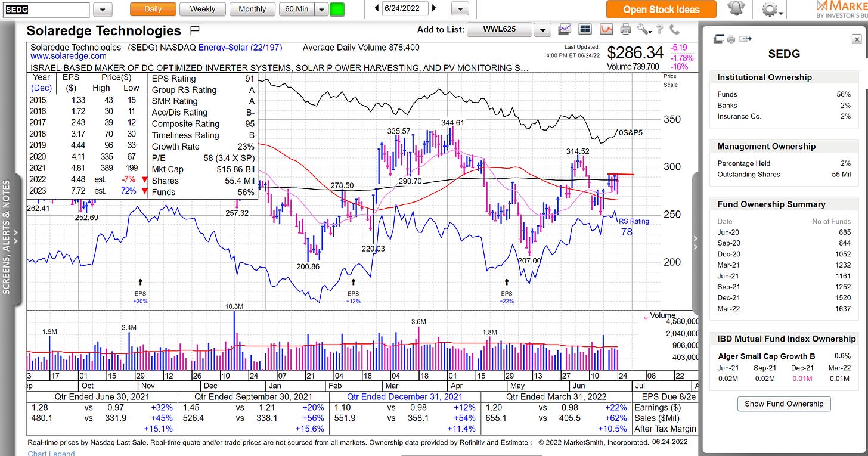Select the Weekly chart period
Image resolution: width=868 pixels, height=456 pixels.
tap(202, 9)
